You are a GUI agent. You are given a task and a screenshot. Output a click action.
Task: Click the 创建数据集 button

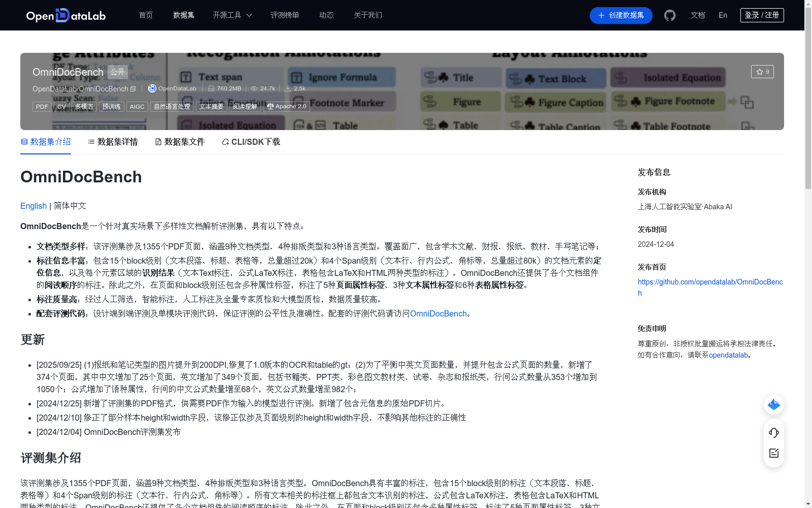tap(621, 15)
